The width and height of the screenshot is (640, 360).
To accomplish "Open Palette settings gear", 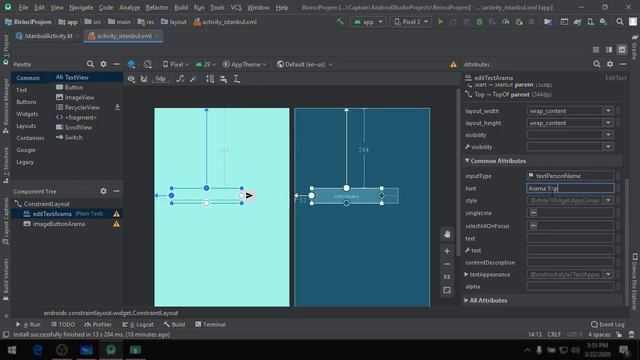I will point(103,64).
